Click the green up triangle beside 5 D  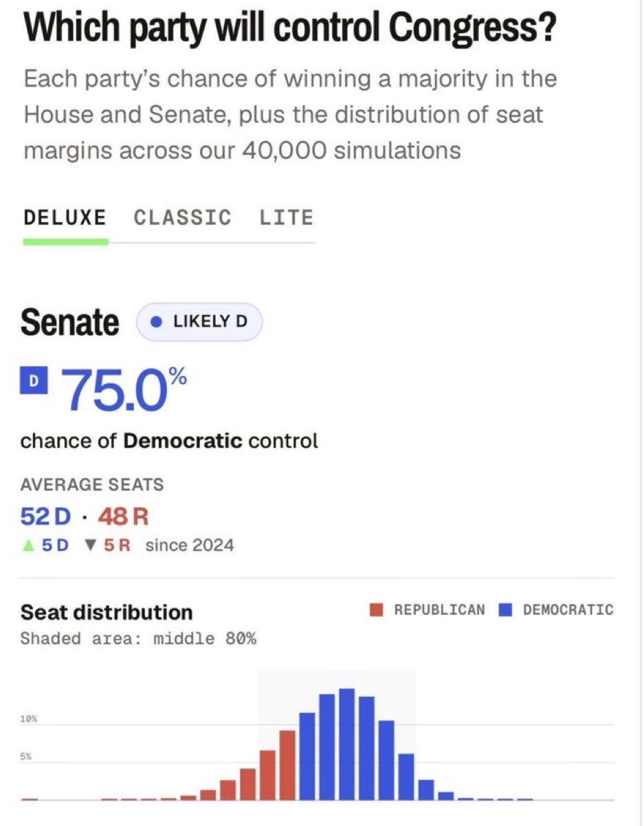(x=27, y=545)
